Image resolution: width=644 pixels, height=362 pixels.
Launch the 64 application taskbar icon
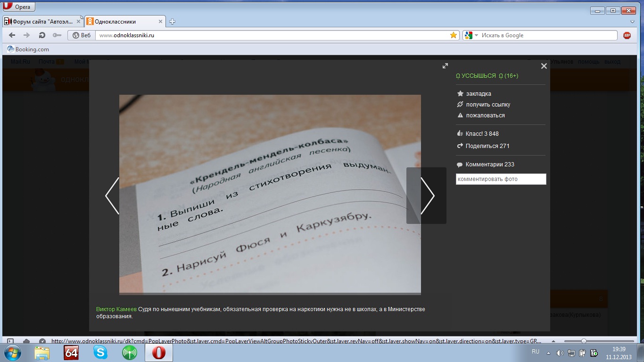pos(71,353)
